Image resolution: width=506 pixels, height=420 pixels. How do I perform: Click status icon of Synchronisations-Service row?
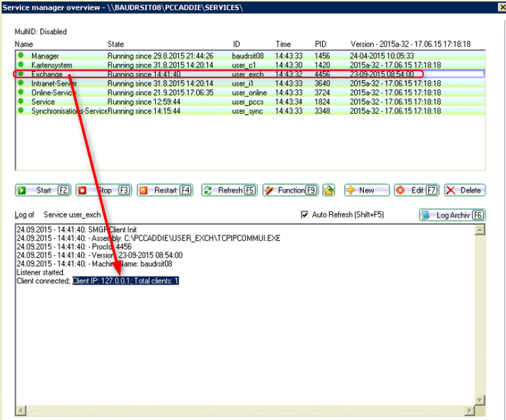pos(21,111)
